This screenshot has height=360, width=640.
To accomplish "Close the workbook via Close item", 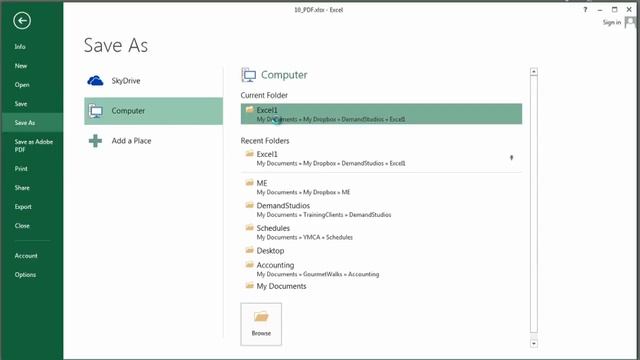I will (x=22, y=226).
